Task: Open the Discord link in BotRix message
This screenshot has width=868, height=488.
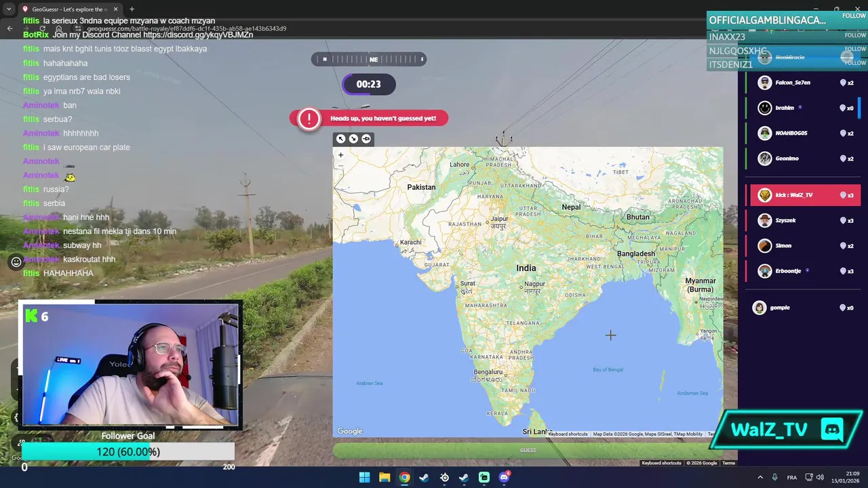Action: coord(197,35)
